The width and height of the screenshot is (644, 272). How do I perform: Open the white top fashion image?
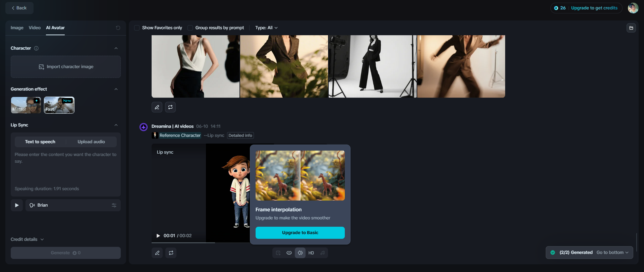coord(196,66)
